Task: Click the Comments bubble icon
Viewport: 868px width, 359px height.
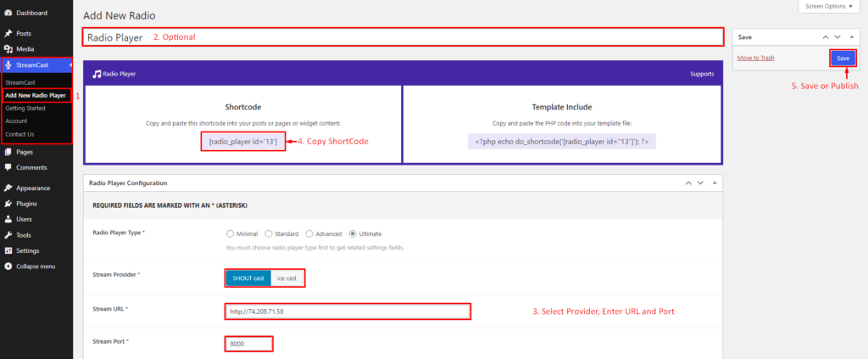Action: tap(8, 167)
